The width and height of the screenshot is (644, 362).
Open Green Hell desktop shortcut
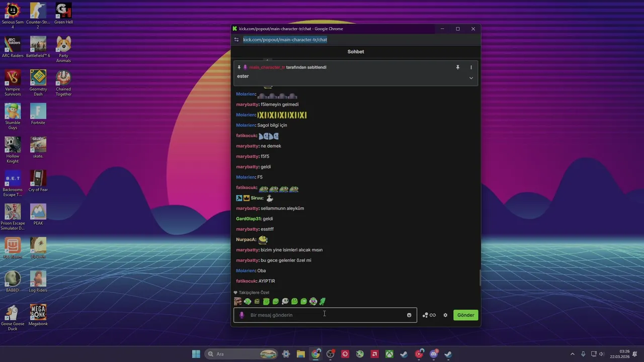coord(63,14)
